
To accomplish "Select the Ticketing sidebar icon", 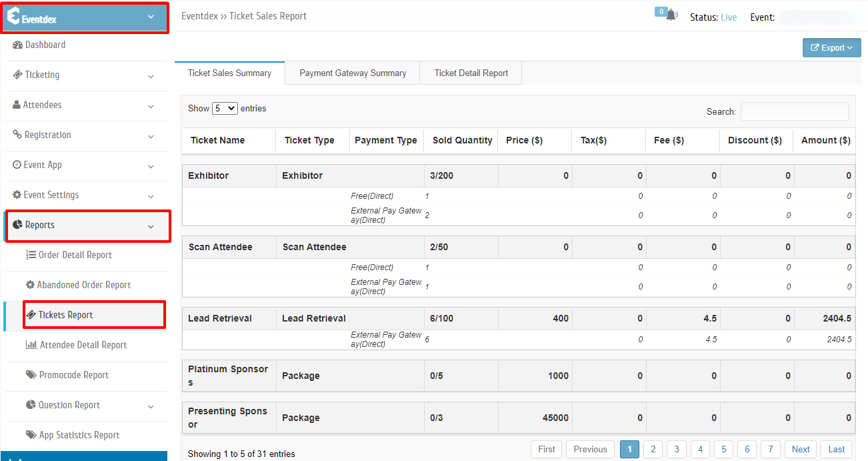I will (16, 75).
